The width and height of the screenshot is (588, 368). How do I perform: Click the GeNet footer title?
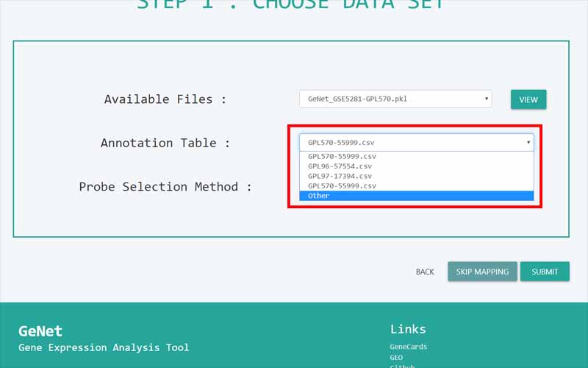(40, 331)
